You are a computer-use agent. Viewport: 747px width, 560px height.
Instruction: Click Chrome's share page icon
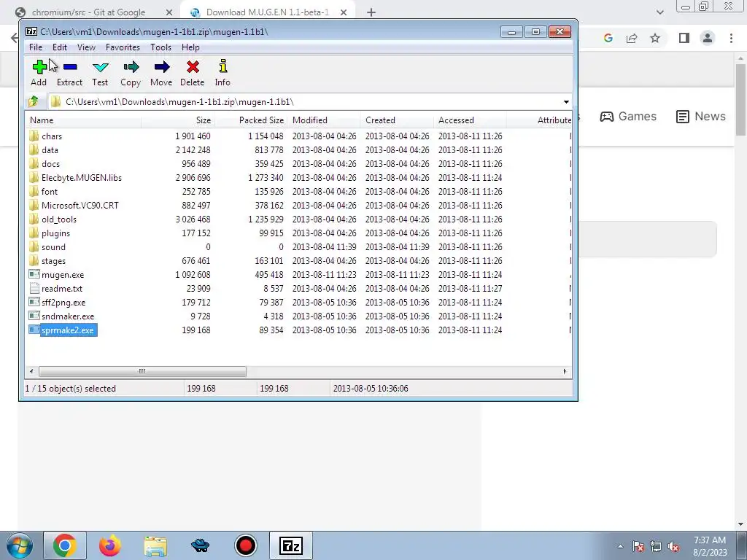tap(632, 38)
